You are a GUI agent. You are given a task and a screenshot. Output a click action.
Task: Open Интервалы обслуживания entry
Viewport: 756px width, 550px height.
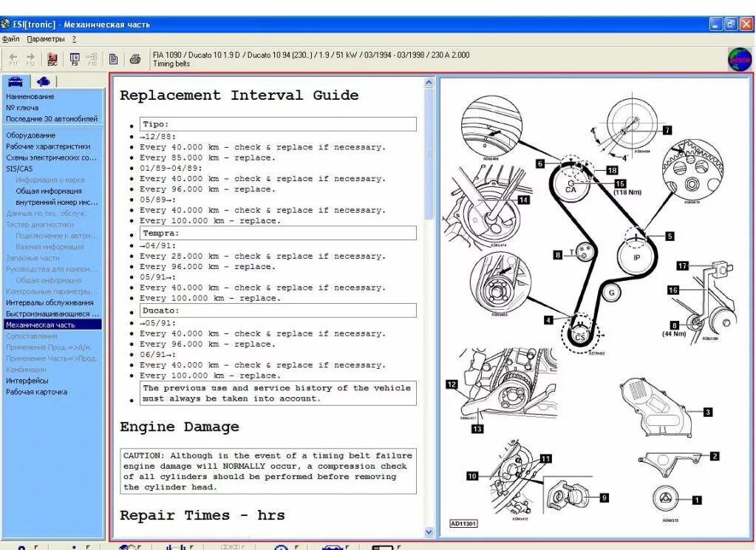pyautogui.click(x=50, y=302)
